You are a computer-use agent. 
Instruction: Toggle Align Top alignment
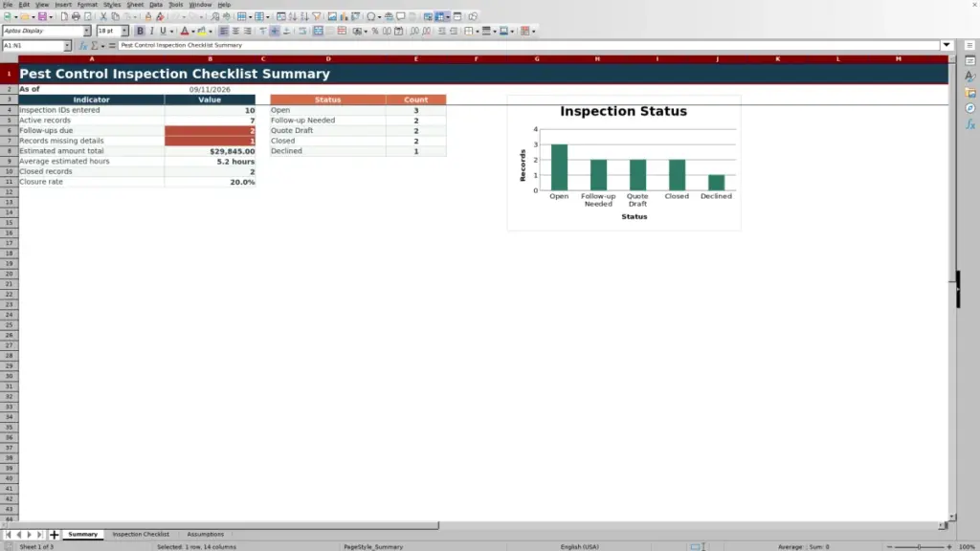point(262,31)
